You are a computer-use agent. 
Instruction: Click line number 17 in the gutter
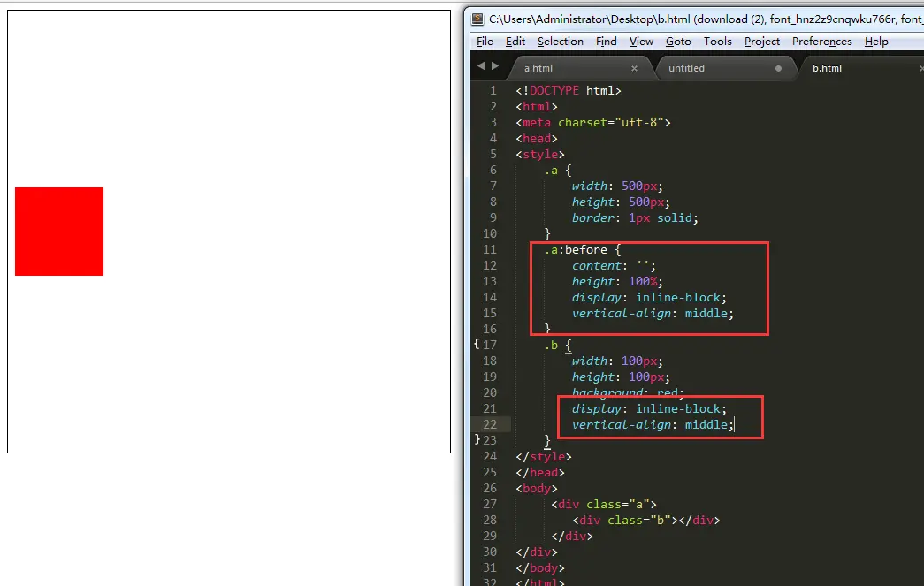pos(490,345)
